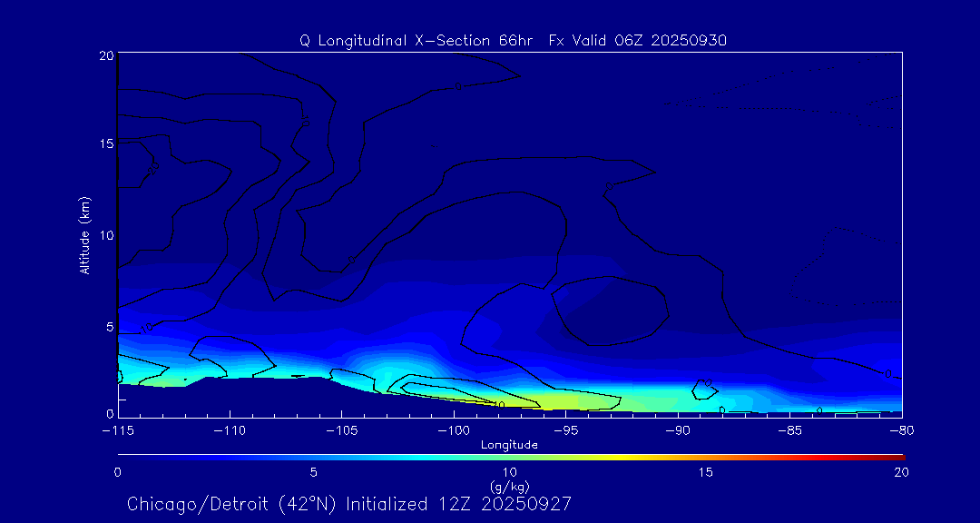The height and width of the screenshot is (523, 980).
Task: Click inside the closed oval contour near 6 km
Action: [x=610, y=311]
